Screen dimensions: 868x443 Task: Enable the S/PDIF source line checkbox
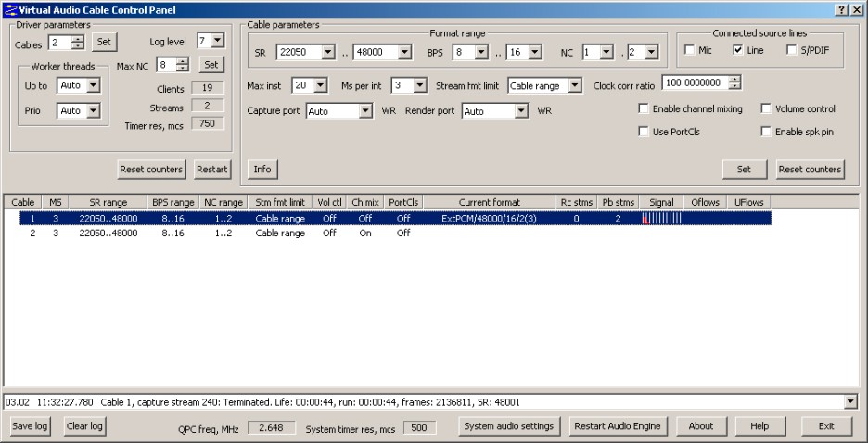[792, 50]
